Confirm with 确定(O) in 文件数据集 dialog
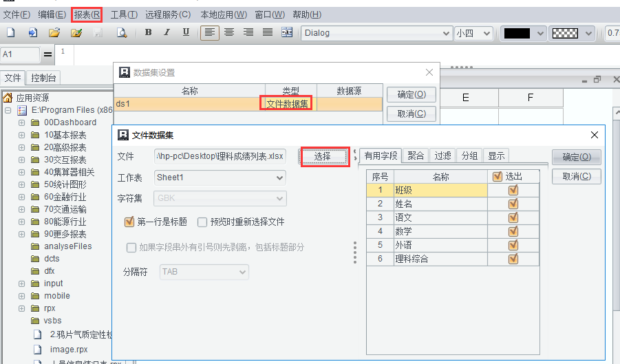Screen dimensions: 620x364 (x=577, y=157)
